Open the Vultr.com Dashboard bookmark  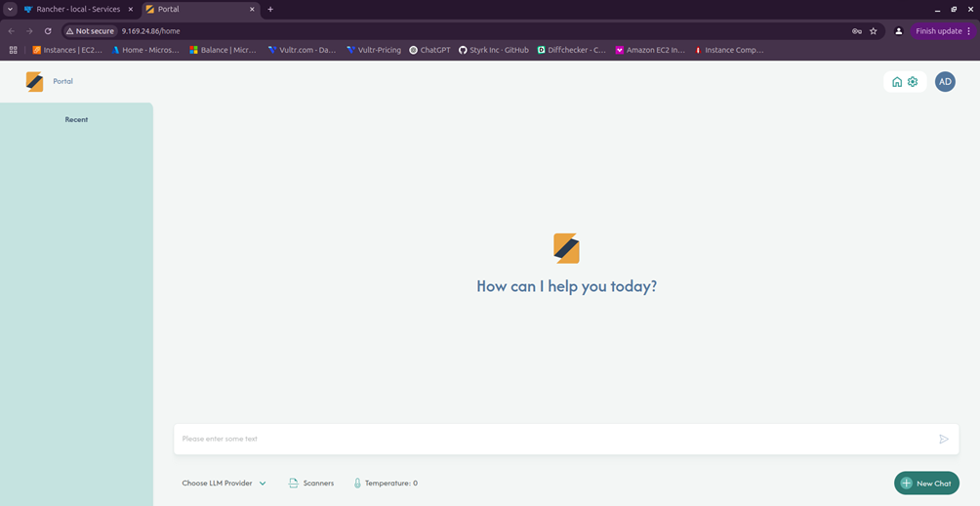click(302, 50)
